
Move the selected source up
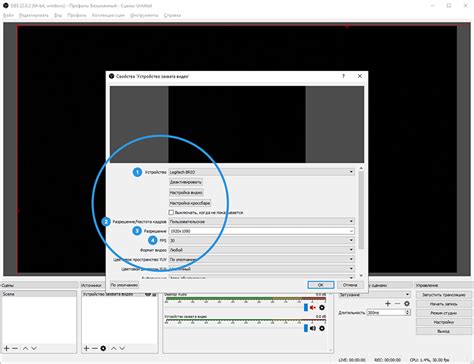[113, 348]
